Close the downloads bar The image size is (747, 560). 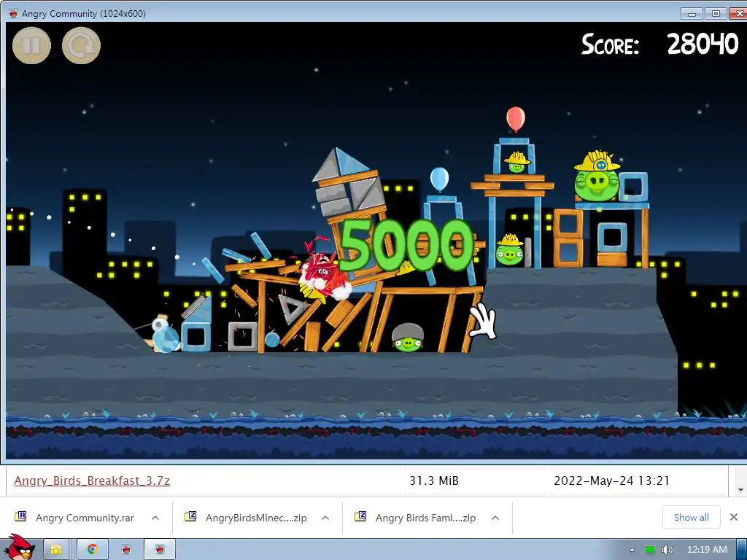tap(734, 517)
